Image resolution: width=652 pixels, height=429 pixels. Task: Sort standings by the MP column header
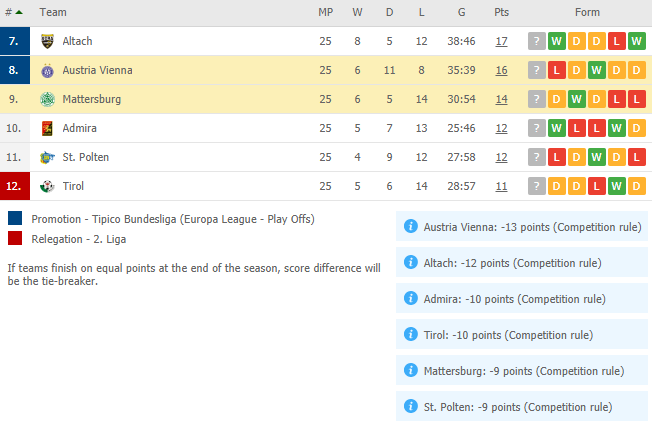tap(326, 12)
